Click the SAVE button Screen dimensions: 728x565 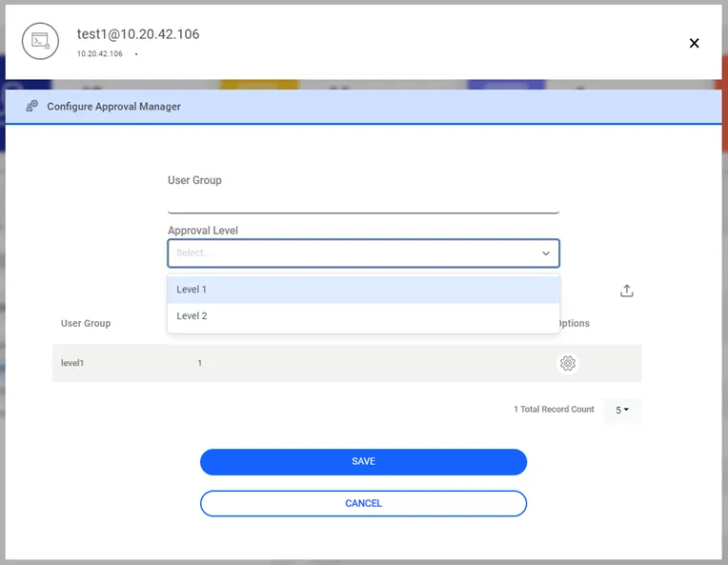pyautogui.click(x=364, y=462)
